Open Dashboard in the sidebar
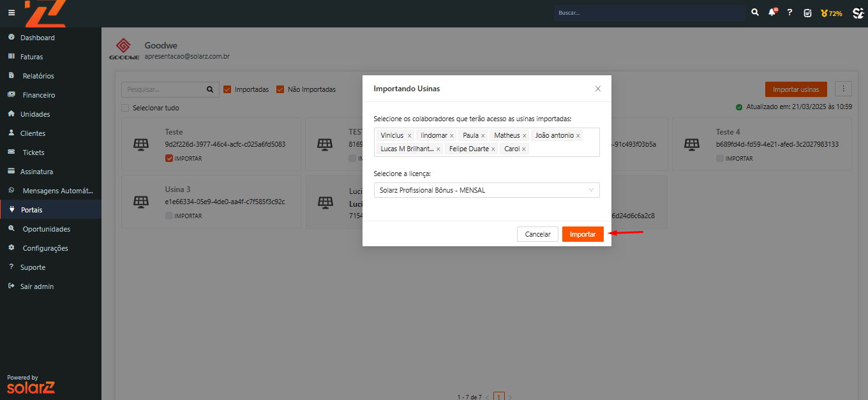 37,38
